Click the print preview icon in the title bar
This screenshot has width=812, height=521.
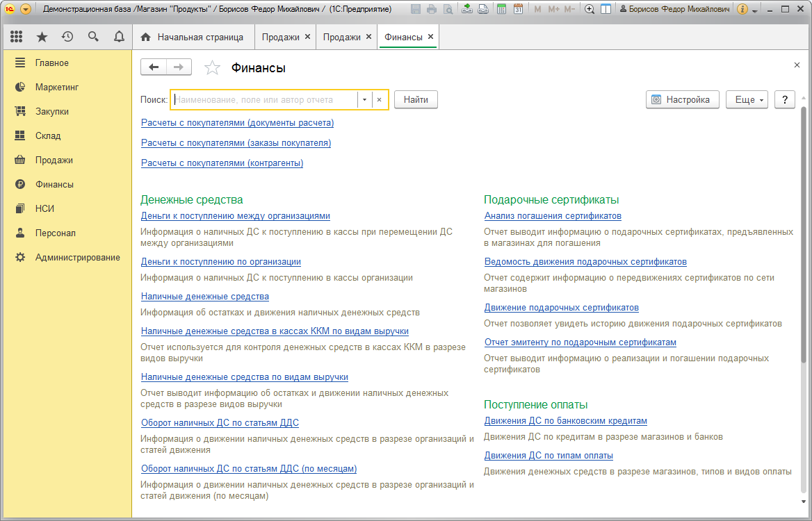tap(448, 9)
